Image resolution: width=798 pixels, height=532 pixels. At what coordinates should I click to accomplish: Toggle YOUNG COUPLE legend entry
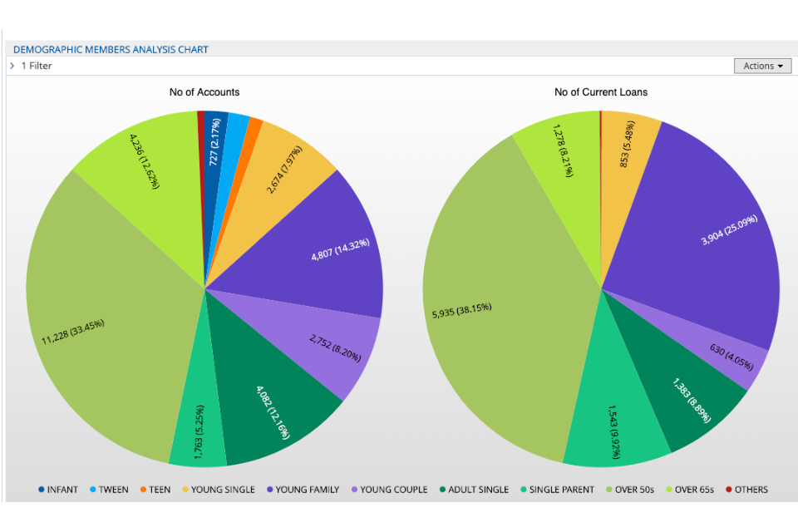[x=388, y=490]
